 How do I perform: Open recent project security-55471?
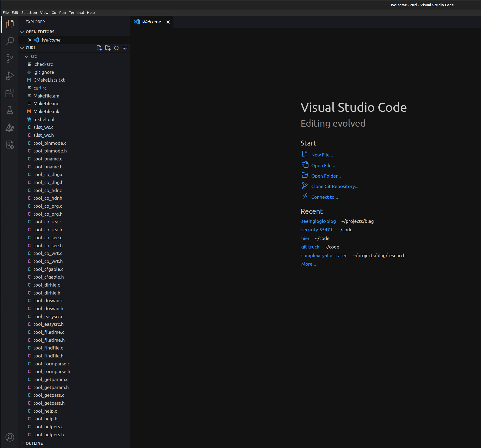pos(317,230)
